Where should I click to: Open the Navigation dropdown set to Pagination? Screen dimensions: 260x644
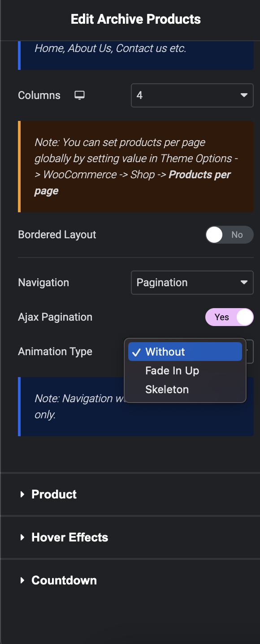point(192,283)
